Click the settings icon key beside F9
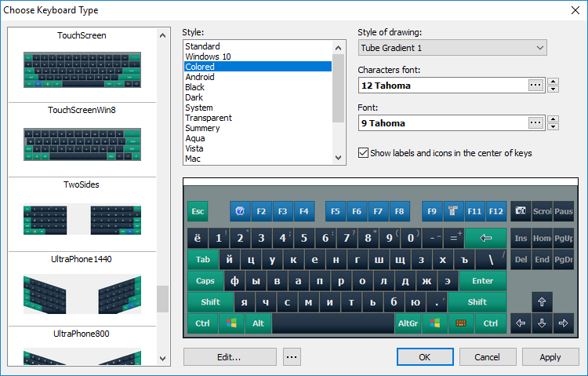The image size is (588, 376). 453,211
